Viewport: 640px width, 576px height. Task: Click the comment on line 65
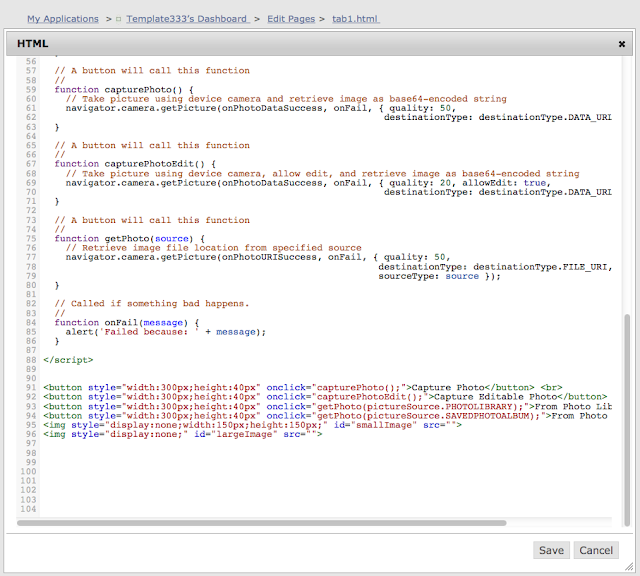(x=152, y=145)
